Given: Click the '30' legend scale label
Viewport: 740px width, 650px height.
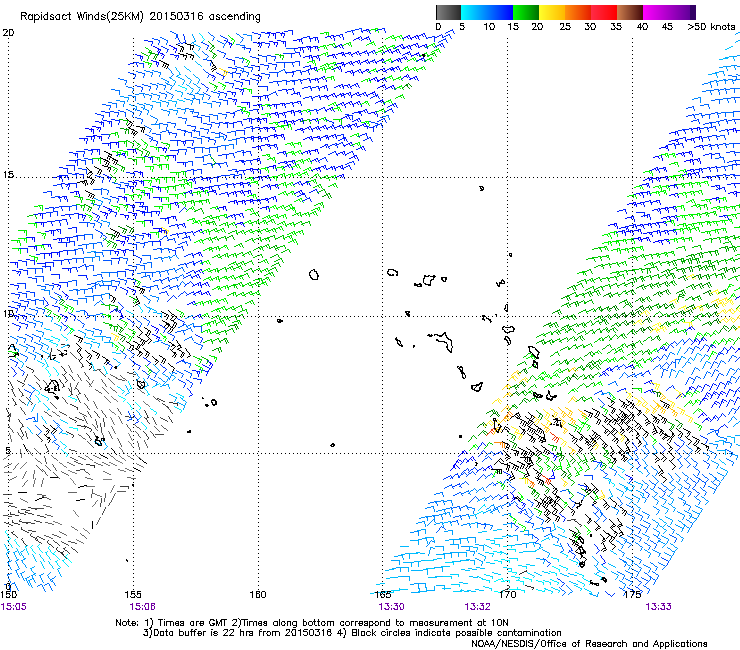Looking at the screenshot, I should click(590, 27).
